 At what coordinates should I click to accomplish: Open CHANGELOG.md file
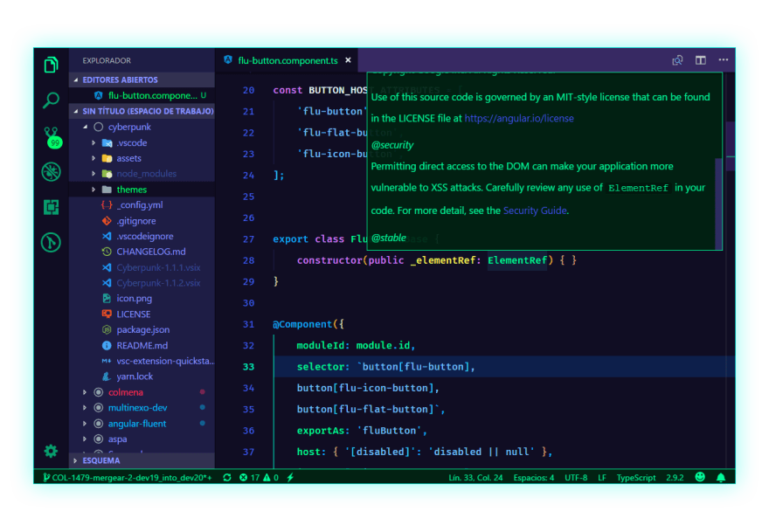click(x=142, y=252)
